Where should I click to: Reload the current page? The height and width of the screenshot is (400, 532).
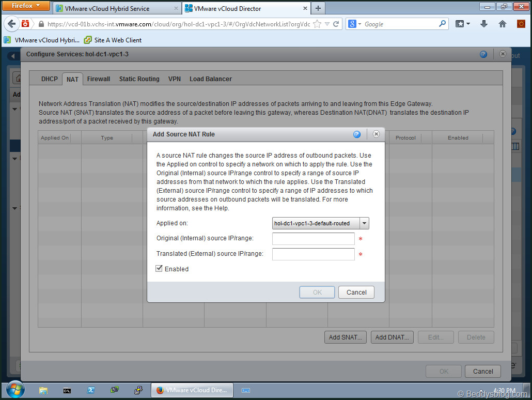tap(336, 24)
